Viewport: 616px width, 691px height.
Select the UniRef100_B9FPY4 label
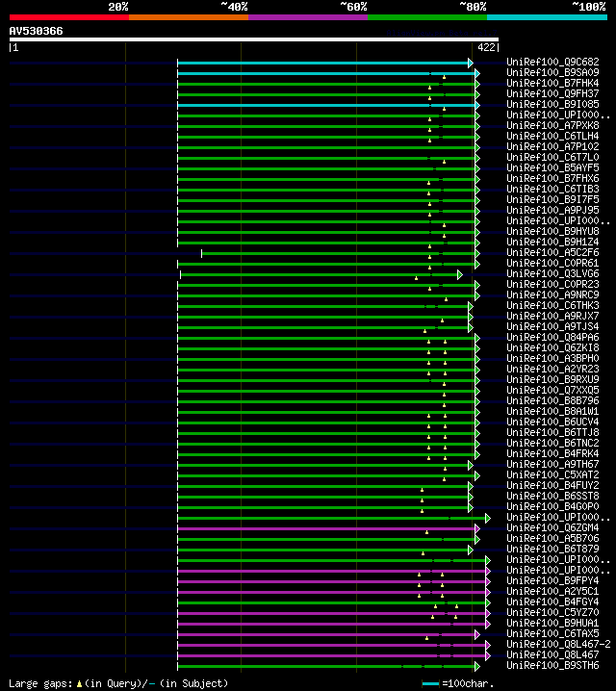(x=552, y=580)
